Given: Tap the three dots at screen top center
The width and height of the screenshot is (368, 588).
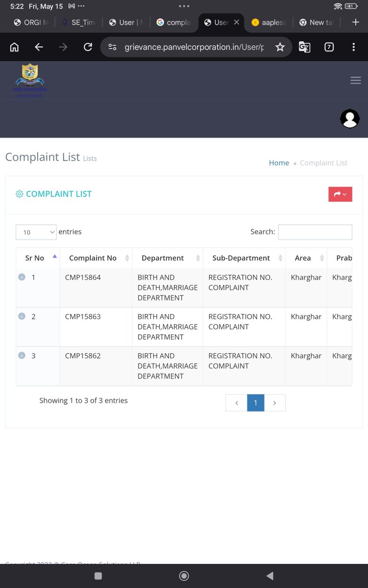Looking at the screenshot, I should point(184,6).
